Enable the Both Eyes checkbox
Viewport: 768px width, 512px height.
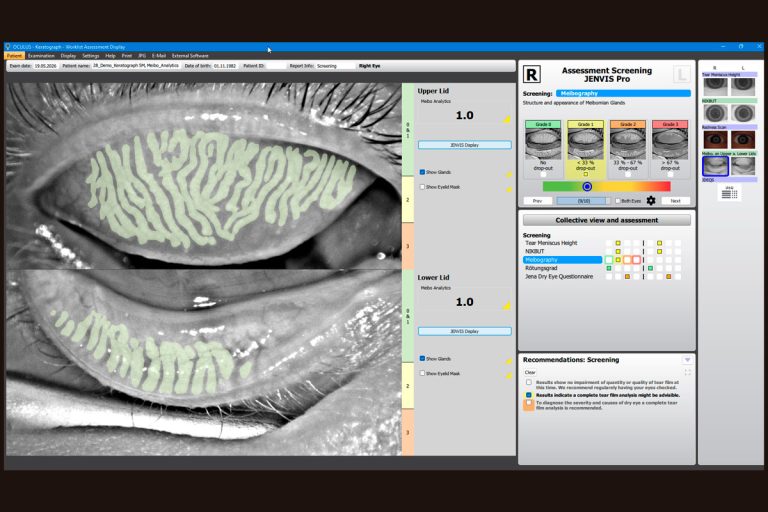[618, 201]
